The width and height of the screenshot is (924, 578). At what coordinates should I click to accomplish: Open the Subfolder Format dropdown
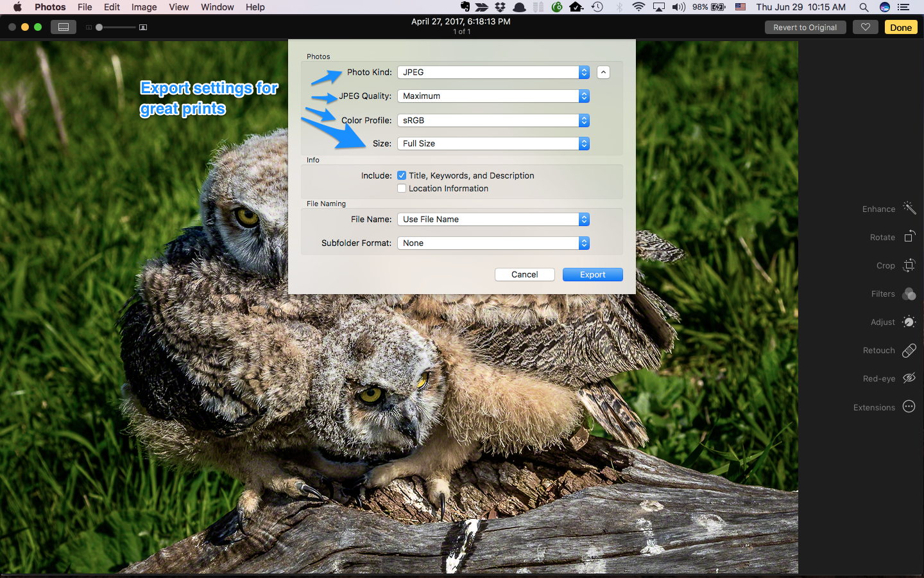pos(583,243)
